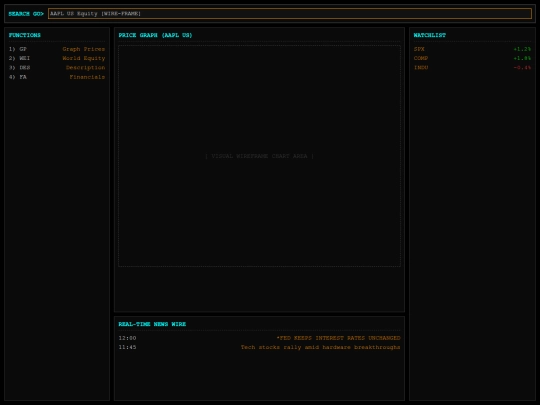Click the FUNCTIONS panel heading
Image resolution: width=540 pixels, height=405 pixels.
coord(24,35)
